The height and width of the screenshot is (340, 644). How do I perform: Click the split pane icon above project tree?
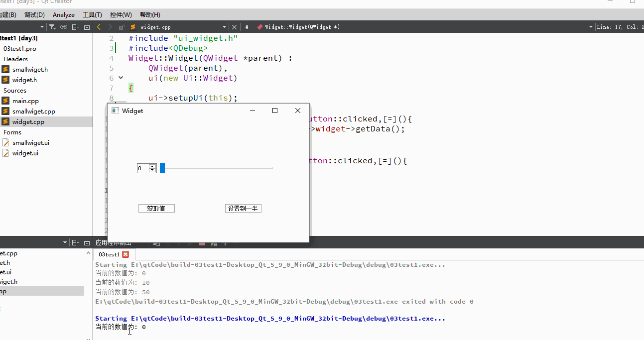76,27
